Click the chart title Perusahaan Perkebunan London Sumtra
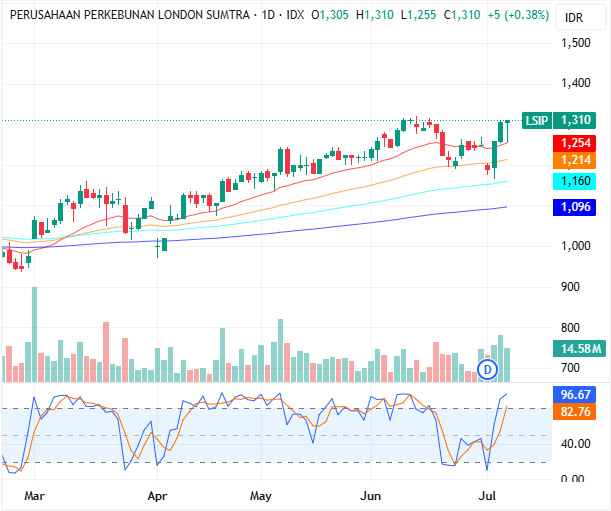 point(129,15)
